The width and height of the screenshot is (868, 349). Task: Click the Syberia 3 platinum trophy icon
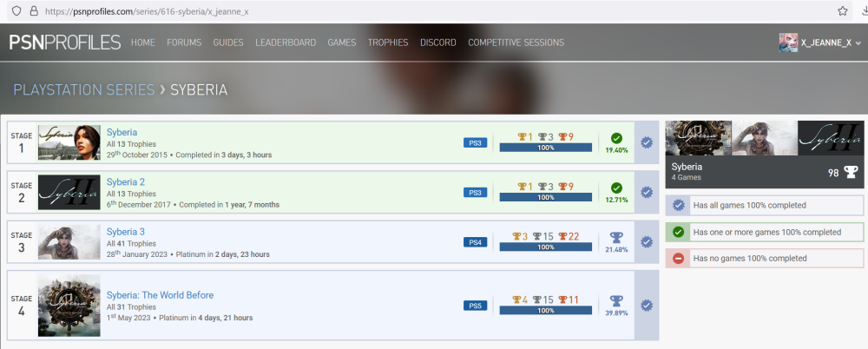(x=616, y=237)
